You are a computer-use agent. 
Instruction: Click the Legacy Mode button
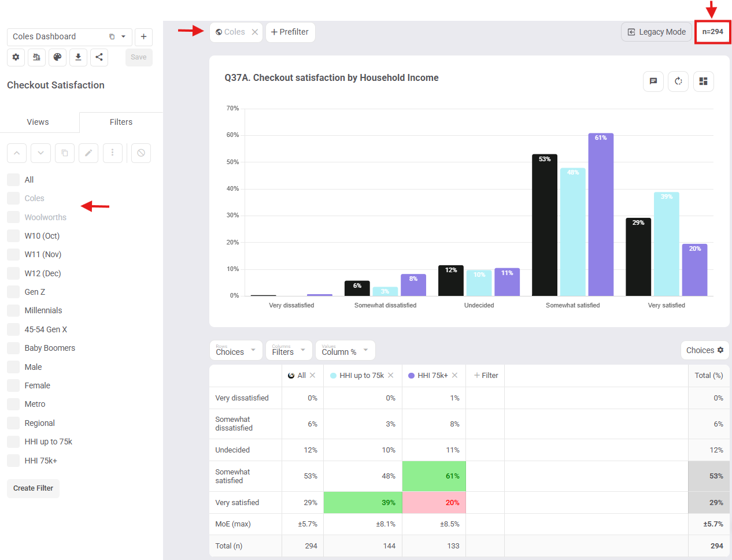click(657, 32)
